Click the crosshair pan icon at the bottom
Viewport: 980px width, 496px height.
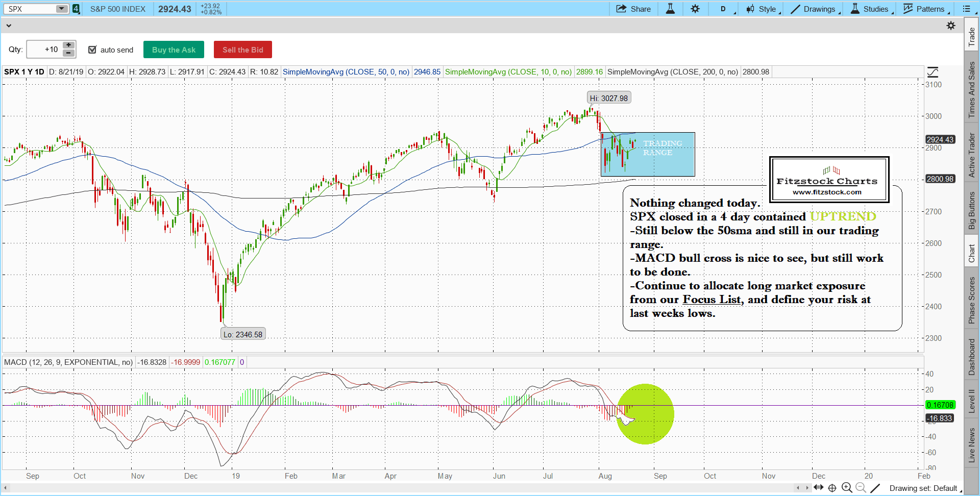coord(832,488)
